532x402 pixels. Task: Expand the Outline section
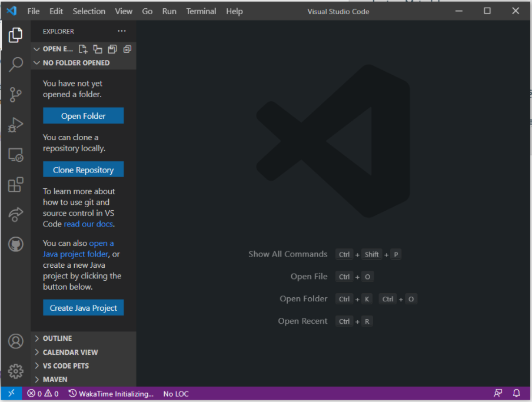[x=57, y=338]
